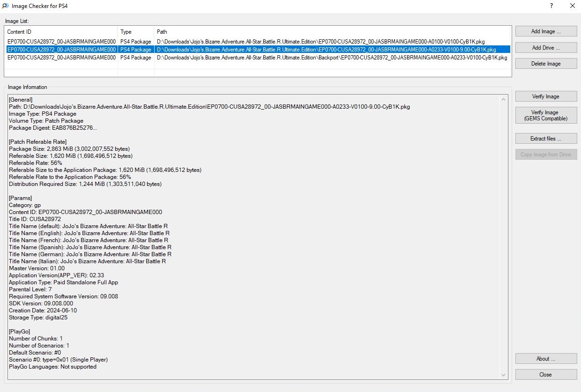Image resolution: width=581 pixels, height=392 pixels.
Task: Click the PlayGo Languages: Not supported line
Action: tap(52, 367)
